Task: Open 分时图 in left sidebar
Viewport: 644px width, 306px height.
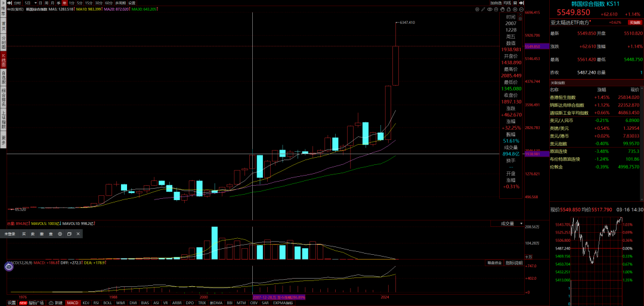Action: tap(4, 43)
